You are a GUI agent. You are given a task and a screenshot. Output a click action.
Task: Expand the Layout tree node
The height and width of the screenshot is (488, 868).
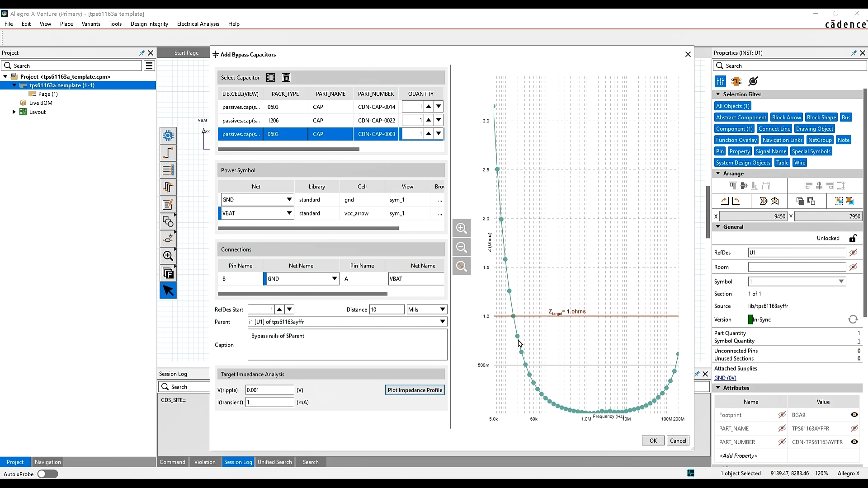click(14, 112)
